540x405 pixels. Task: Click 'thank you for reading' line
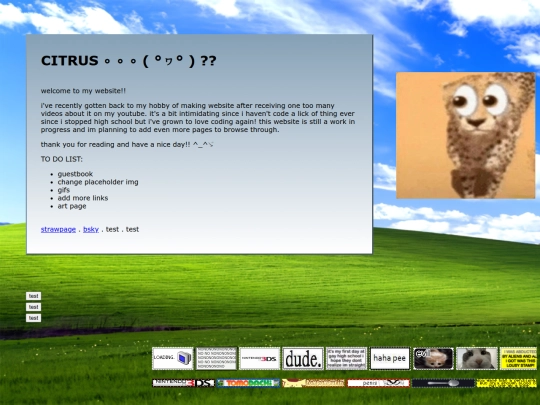coord(127,145)
